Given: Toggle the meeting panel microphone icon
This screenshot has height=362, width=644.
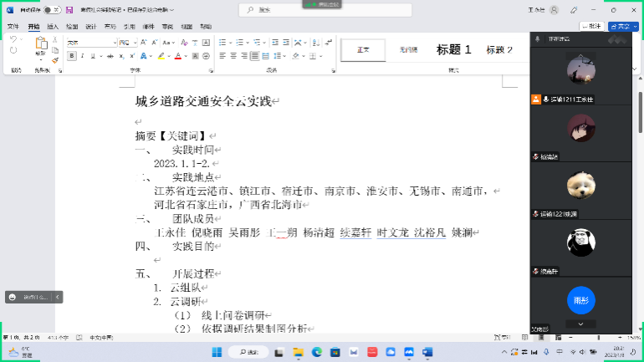Looking at the screenshot, I should coord(537,38).
